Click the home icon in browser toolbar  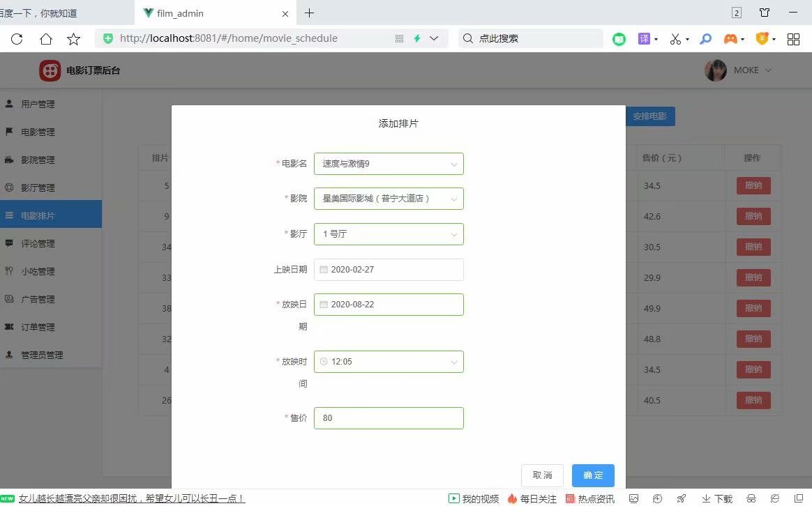pos(45,39)
